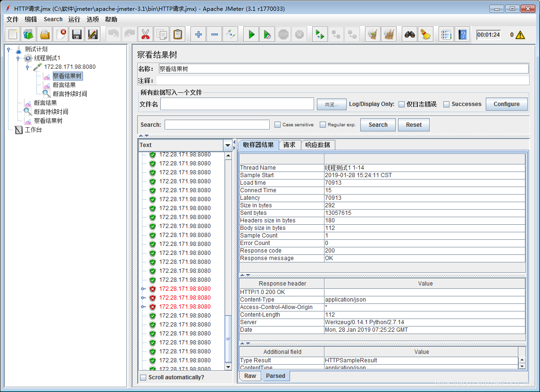Open Help with question mark icon

(463, 34)
